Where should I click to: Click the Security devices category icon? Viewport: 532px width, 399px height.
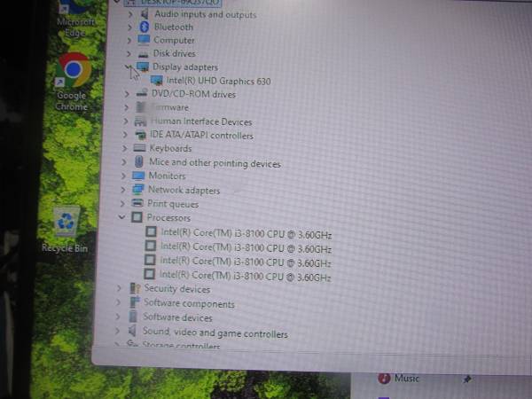click(135, 288)
